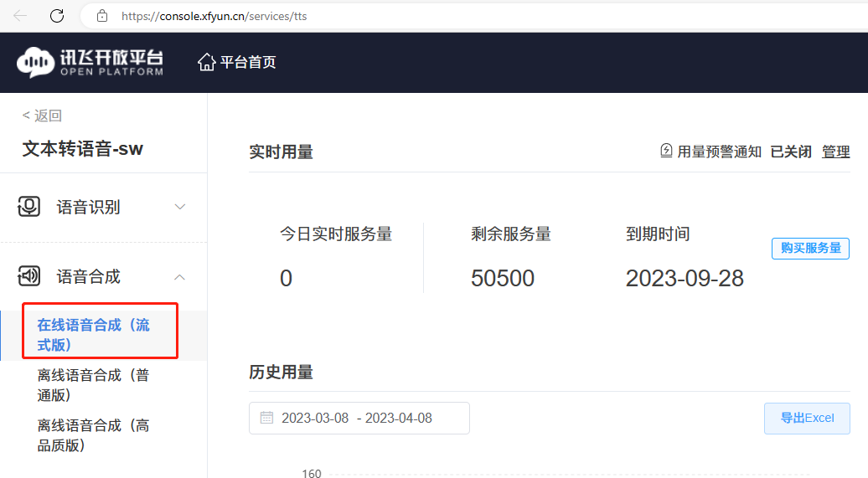Click the 今日实时服务量 label

336,234
